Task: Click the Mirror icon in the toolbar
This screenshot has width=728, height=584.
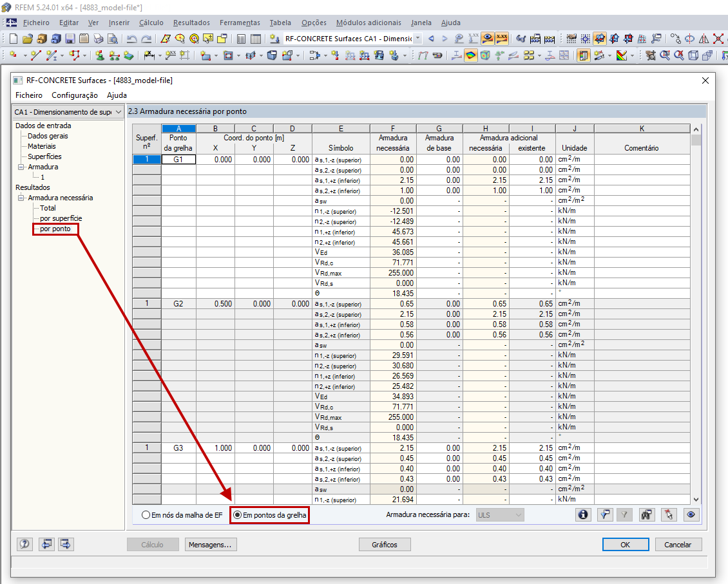Action: (704, 39)
